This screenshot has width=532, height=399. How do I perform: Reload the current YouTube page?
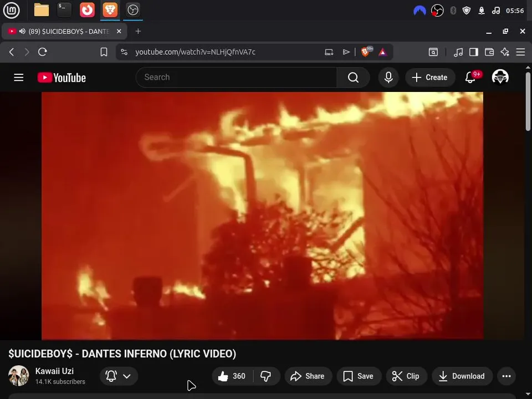click(x=43, y=52)
